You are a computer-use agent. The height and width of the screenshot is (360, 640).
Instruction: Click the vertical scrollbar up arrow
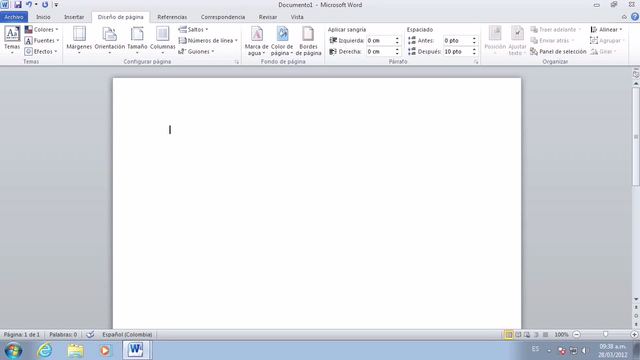click(x=636, y=83)
